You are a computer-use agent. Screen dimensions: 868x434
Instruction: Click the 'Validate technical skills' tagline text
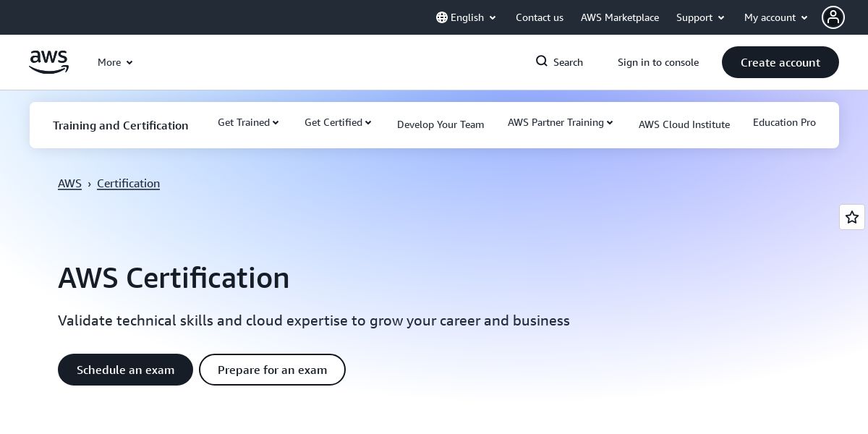pos(314,320)
